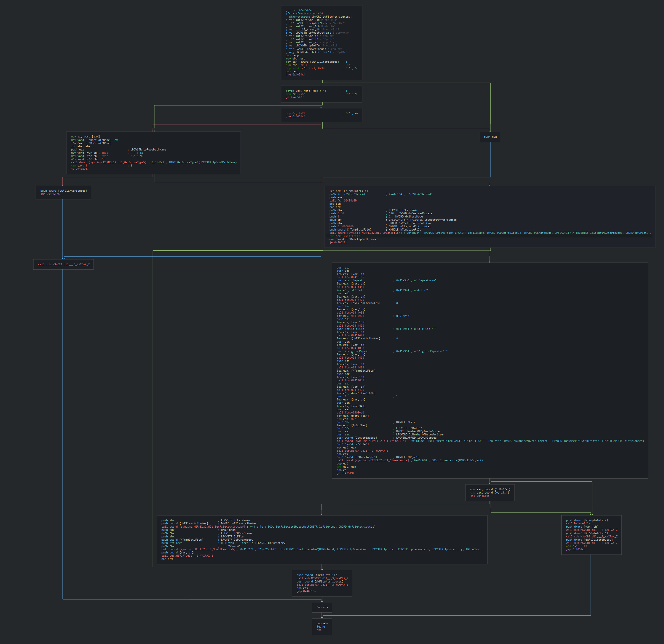Click the 'push str.goto_Repeat' instruction
This screenshot has width=664, height=644.
(x=352, y=351)
